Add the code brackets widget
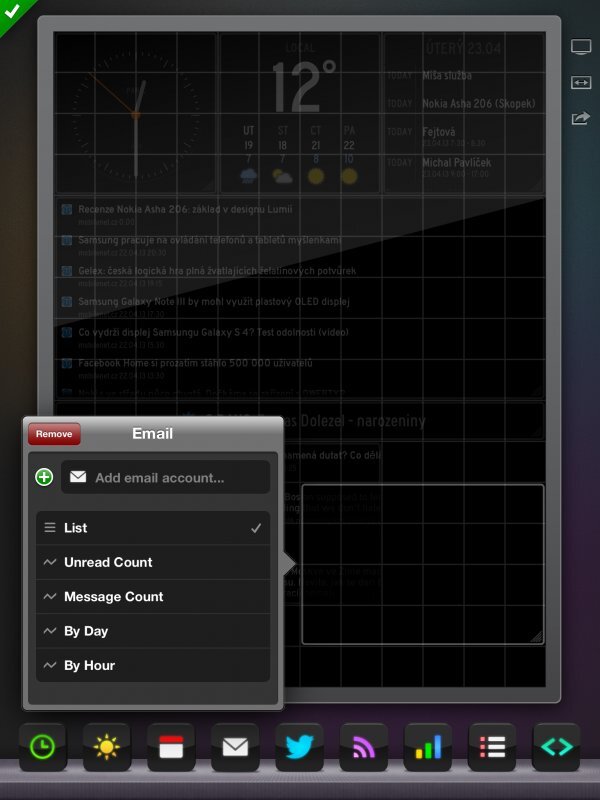Screen dimensions: 600x800 point(556,747)
